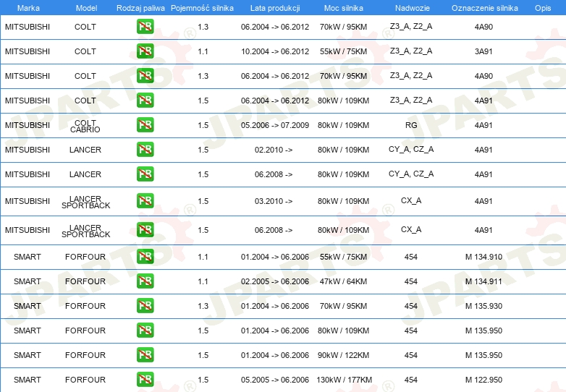566x392 pixels.
Task: Click the Moc silnika column header
Action: 344,8
